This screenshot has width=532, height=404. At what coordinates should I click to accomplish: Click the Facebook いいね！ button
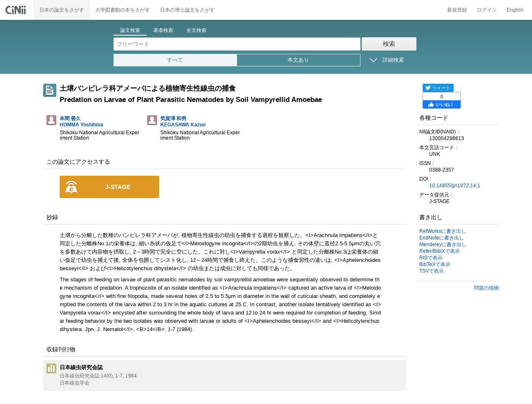point(441,104)
